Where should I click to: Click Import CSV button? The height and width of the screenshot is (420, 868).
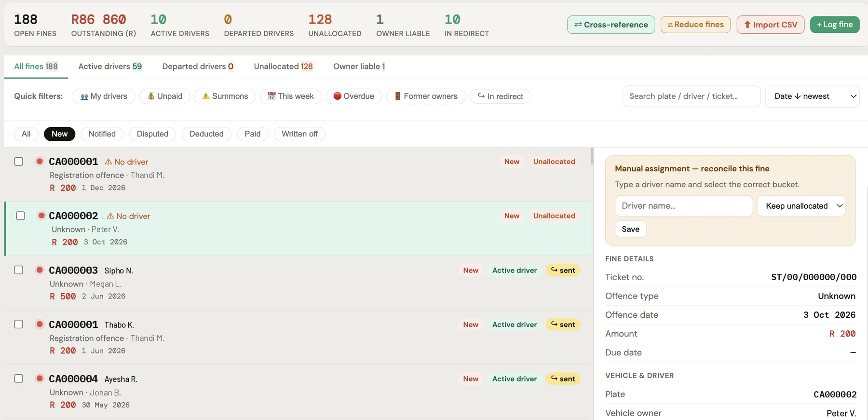[x=770, y=25]
